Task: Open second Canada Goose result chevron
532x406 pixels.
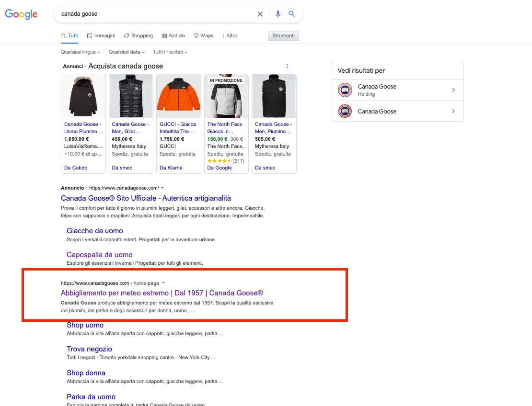Action: 453,111
